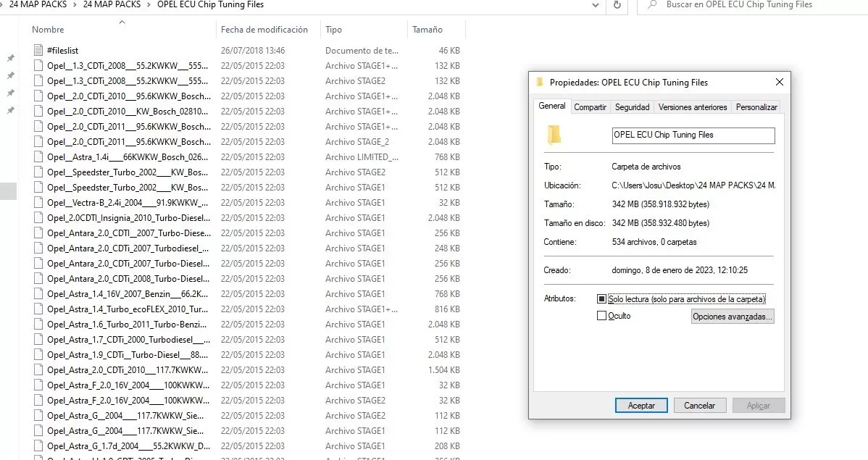The height and width of the screenshot is (460, 868).
Task: Click the file icon of Opel_Astra_1.9_CDTi
Action: click(38, 355)
